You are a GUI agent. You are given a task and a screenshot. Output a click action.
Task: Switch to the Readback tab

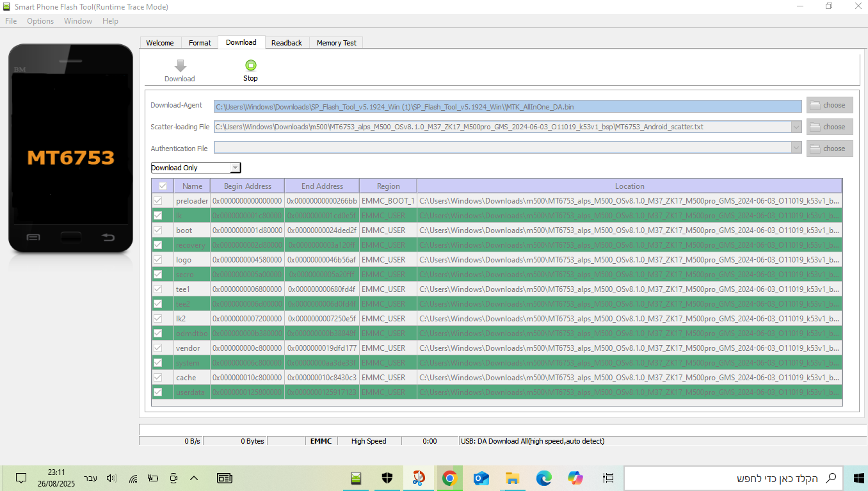point(287,43)
